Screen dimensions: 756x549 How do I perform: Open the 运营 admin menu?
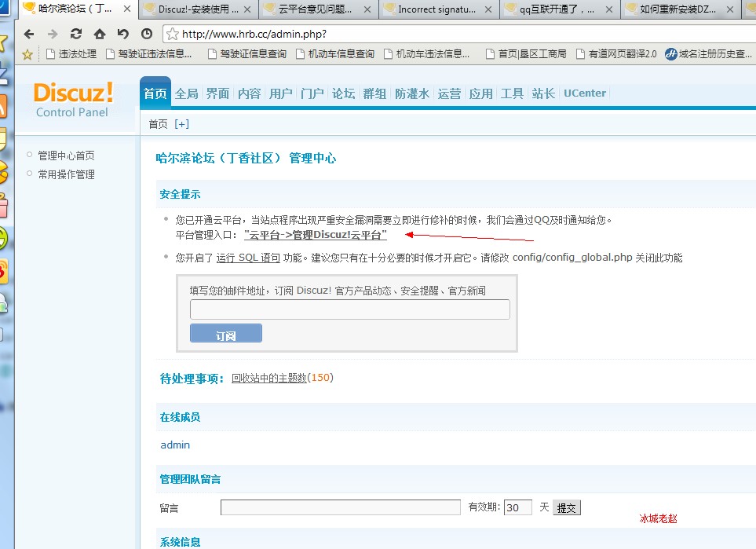click(449, 93)
